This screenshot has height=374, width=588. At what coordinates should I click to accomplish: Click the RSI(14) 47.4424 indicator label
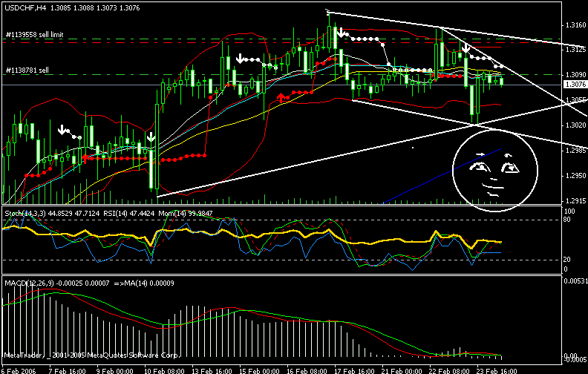(x=128, y=213)
